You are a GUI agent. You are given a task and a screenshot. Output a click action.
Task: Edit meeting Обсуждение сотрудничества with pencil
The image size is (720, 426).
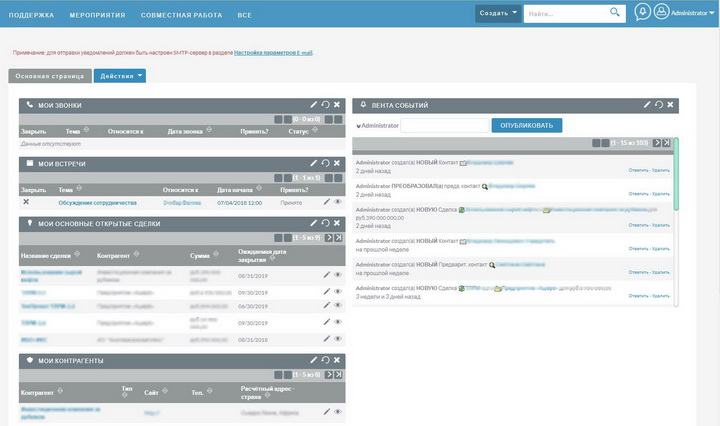(x=326, y=202)
